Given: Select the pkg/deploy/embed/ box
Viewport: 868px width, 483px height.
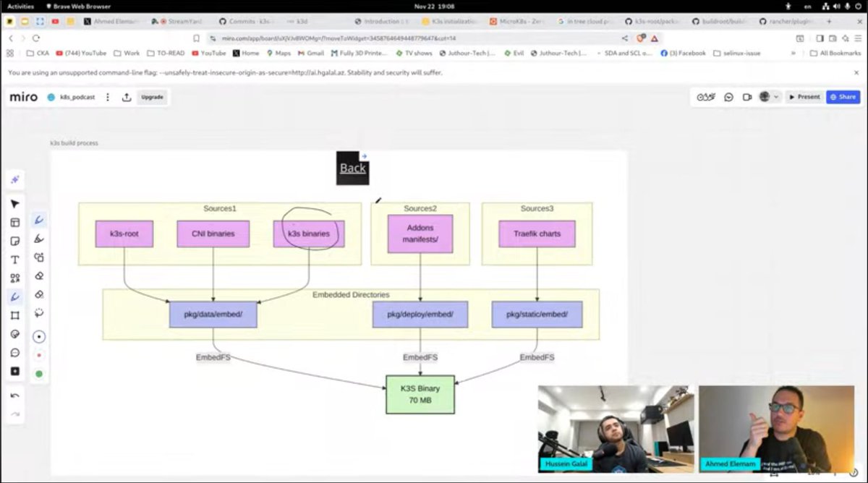Looking at the screenshot, I should (420, 315).
